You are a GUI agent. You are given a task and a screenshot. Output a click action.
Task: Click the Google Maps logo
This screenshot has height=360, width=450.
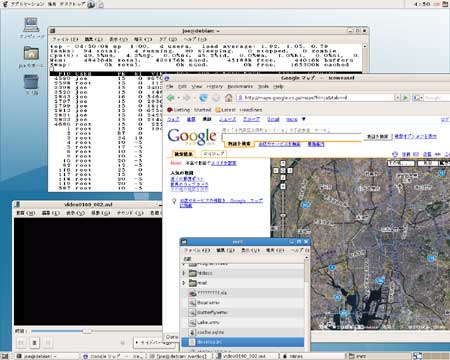pyautogui.click(x=192, y=137)
